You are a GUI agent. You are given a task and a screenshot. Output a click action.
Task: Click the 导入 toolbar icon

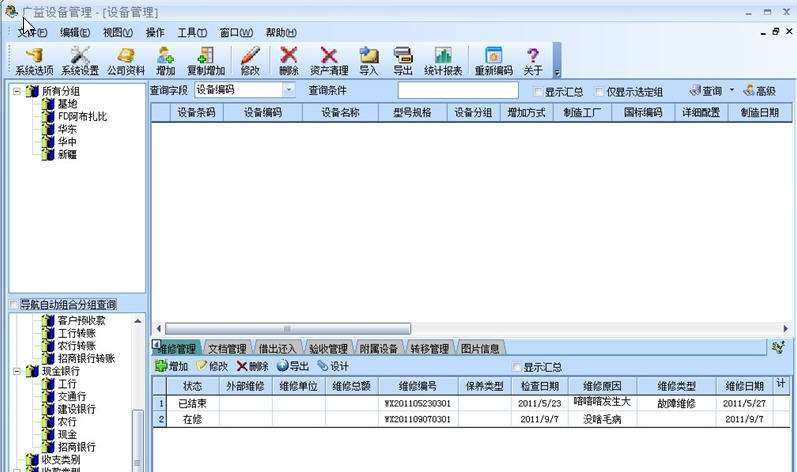(x=369, y=61)
